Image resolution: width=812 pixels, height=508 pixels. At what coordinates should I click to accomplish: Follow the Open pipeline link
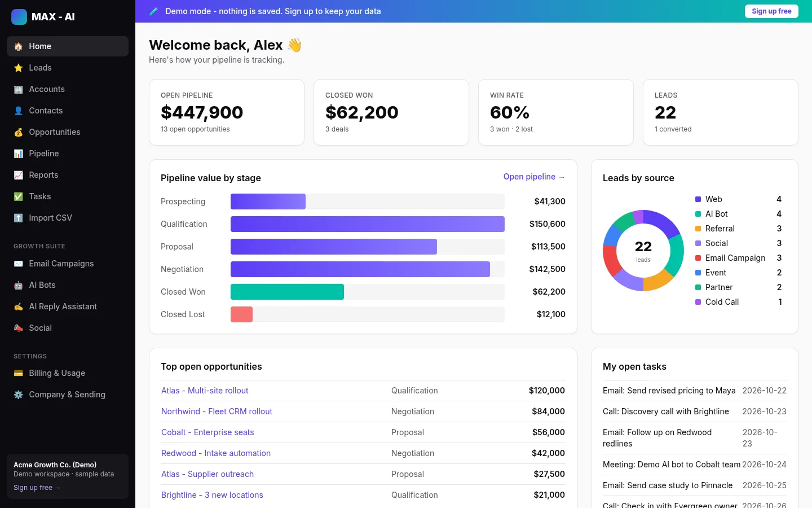pos(534,177)
